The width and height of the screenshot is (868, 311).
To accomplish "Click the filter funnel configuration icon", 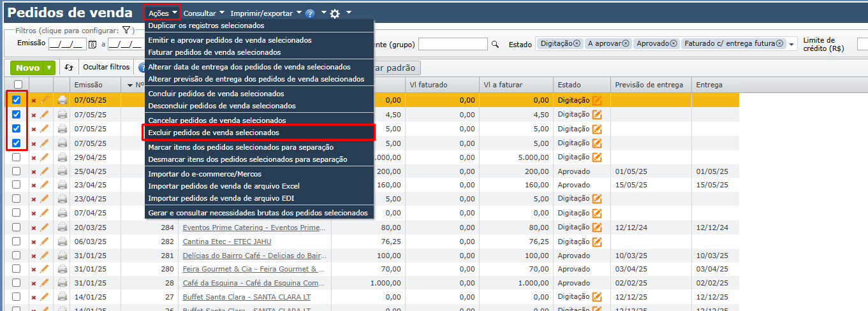I will (x=126, y=30).
